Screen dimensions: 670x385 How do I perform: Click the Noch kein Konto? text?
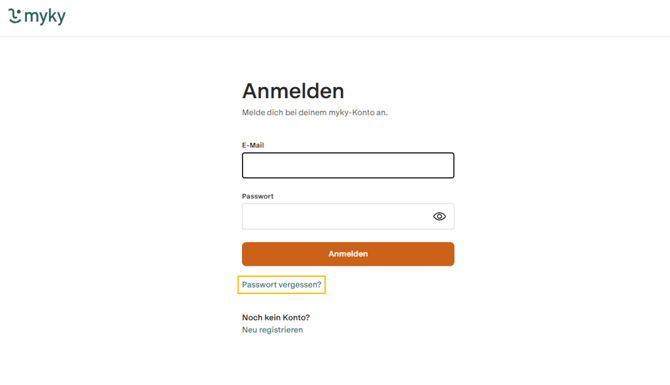[x=276, y=317]
